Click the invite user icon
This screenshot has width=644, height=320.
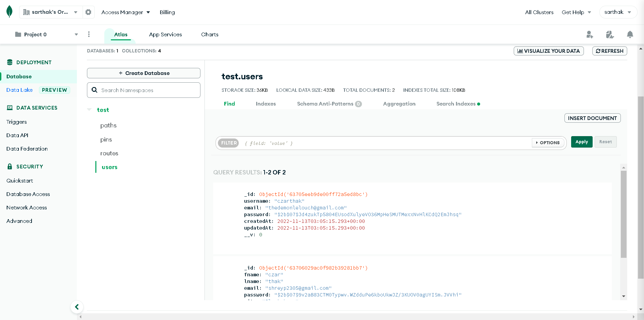tap(590, 34)
